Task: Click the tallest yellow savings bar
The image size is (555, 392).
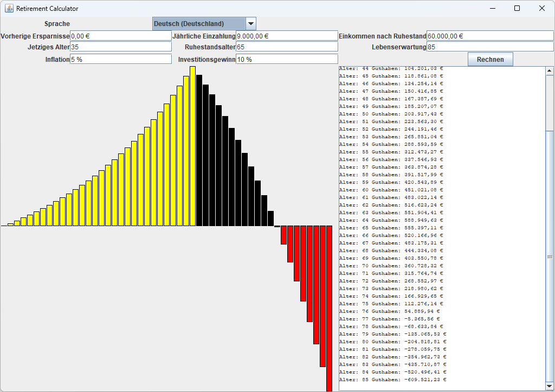Action: [193, 146]
